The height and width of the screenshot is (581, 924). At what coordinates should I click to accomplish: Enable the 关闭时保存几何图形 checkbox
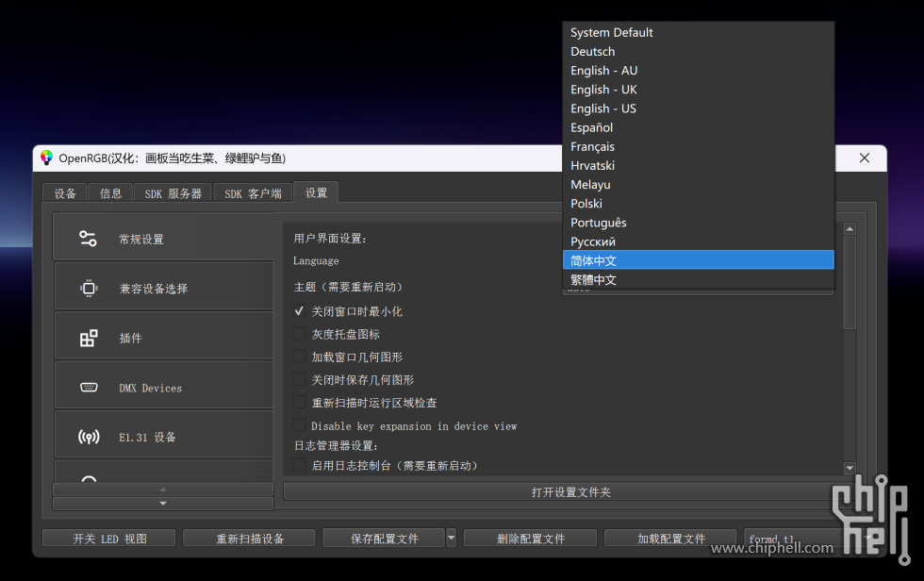(300, 379)
